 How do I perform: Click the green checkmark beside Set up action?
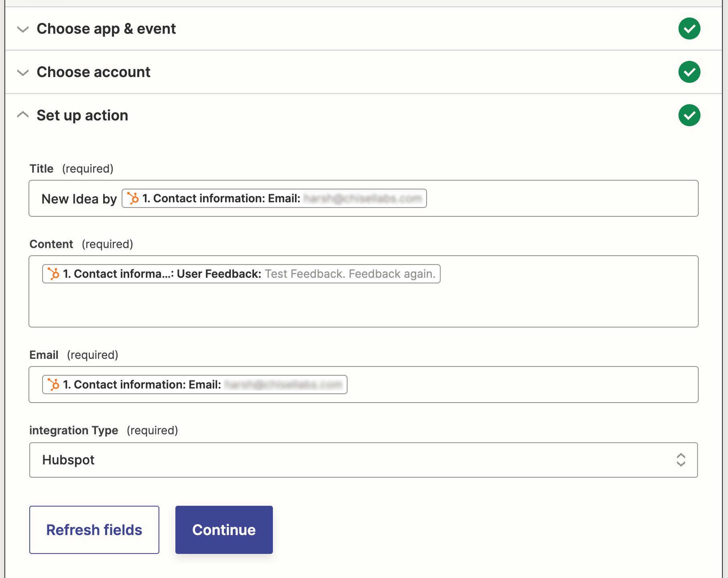point(689,115)
